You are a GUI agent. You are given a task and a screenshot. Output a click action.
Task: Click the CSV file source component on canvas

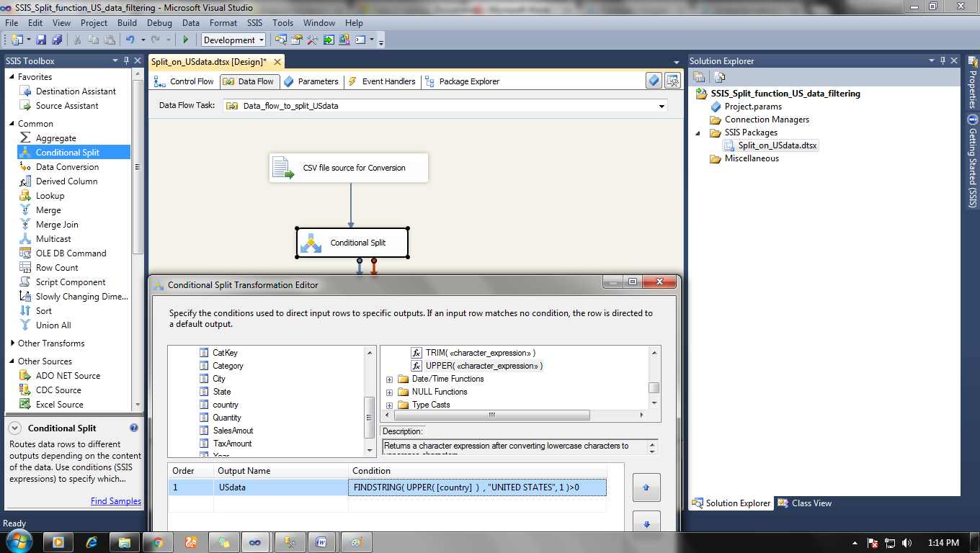(349, 168)
